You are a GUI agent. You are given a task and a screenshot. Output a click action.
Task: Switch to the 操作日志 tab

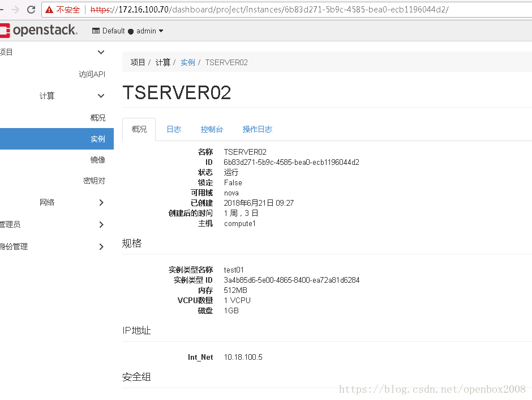coord(257,129)
